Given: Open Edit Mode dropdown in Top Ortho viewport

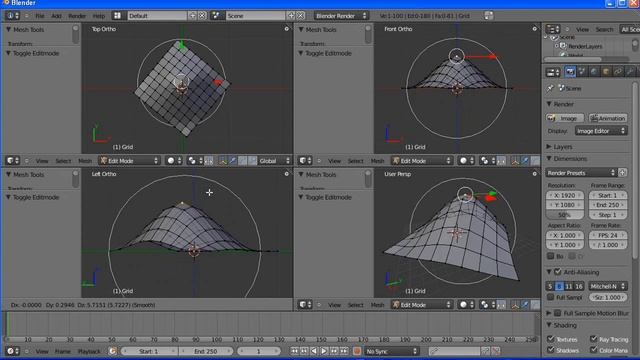Looking at the screenshot, I should tap(129, 161).
